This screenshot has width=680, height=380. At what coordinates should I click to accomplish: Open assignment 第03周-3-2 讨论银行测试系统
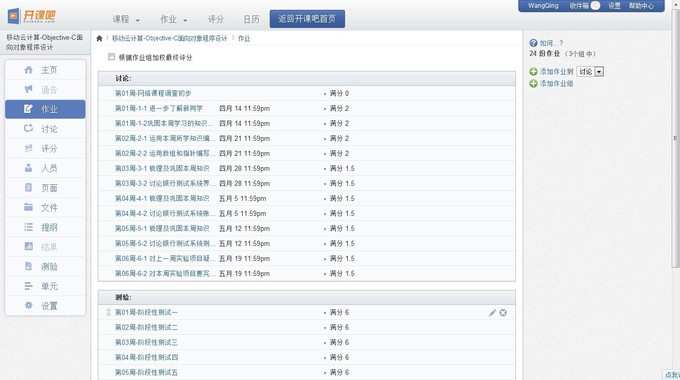[165, 183]
